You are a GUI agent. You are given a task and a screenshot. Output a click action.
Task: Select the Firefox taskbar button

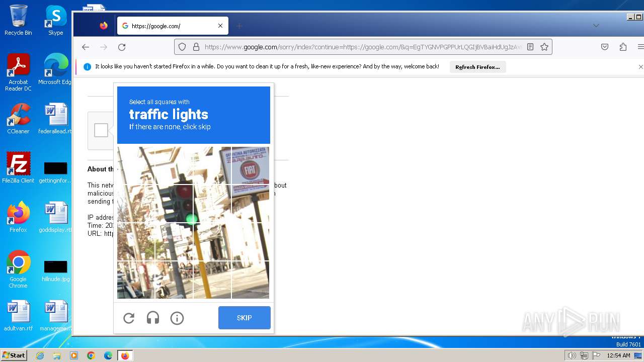click(125, 355)
